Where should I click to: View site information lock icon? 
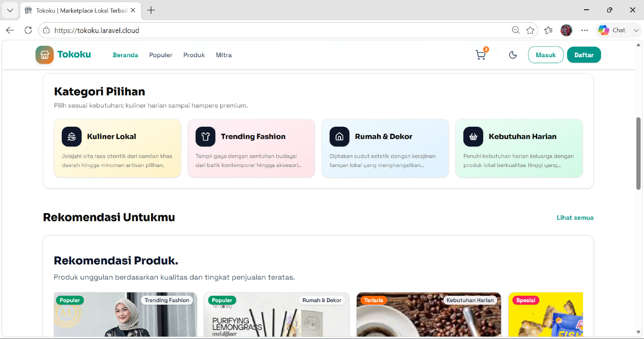[47, 30]
